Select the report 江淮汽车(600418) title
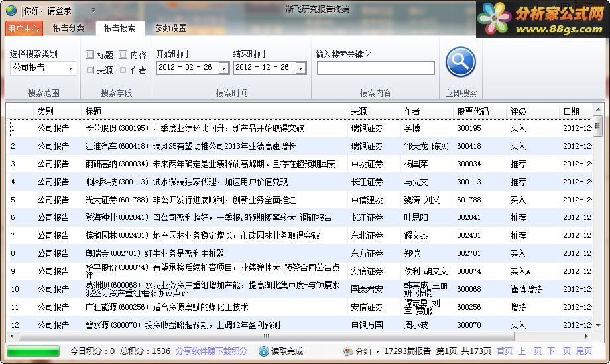Viewport: 610px width, 364px height. [191, 147]
